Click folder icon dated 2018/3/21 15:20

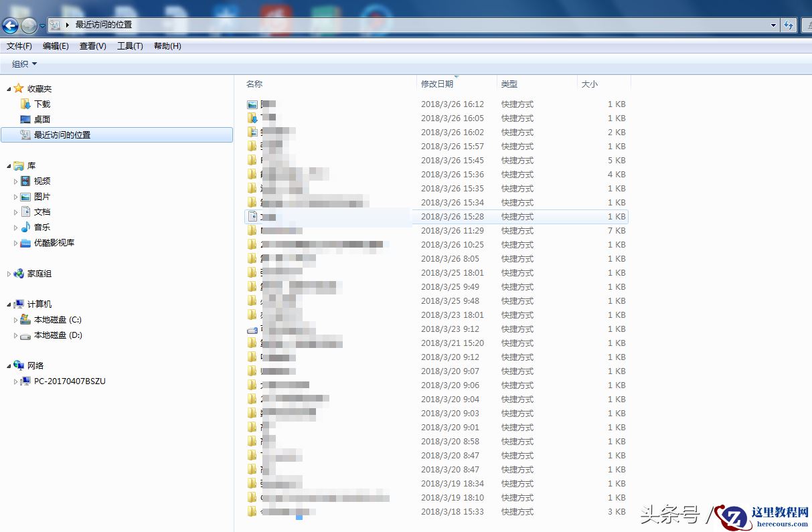[x=252, y=343]
